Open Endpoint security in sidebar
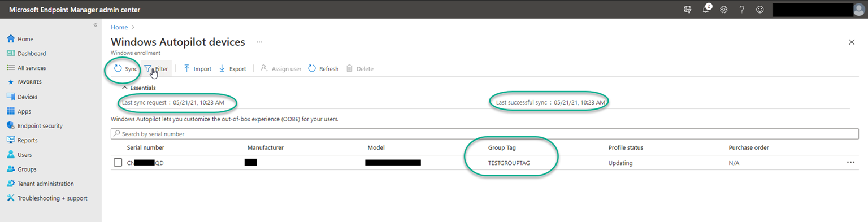The width and height of the screenshot is (868, 222). click(34, 126)
